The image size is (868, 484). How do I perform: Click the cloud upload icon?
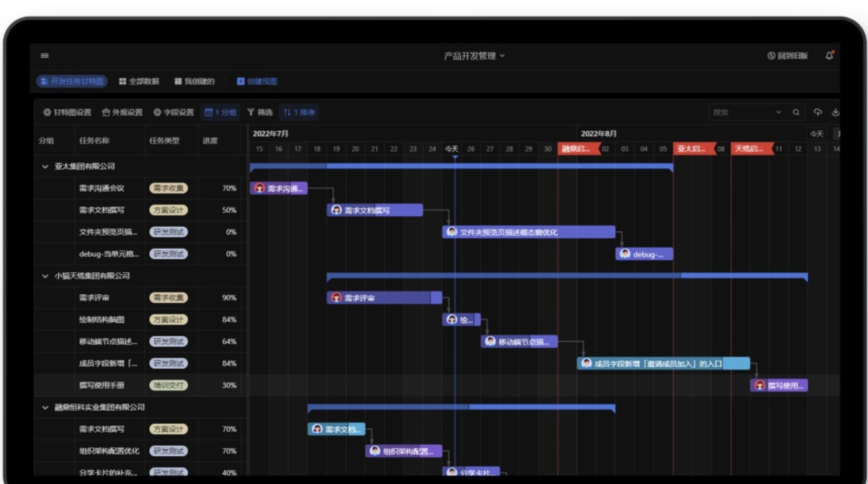[x=818, y=112]
